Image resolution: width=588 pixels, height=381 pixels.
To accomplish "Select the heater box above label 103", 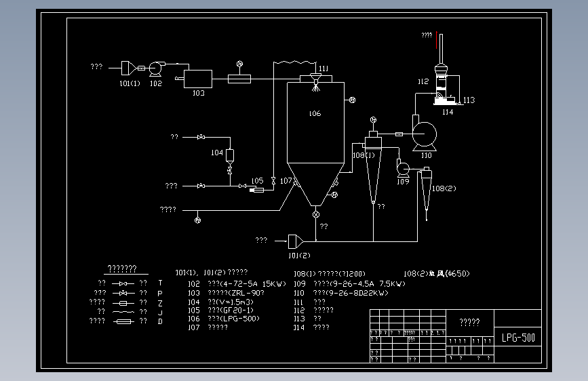I will (x=198, y=79).
